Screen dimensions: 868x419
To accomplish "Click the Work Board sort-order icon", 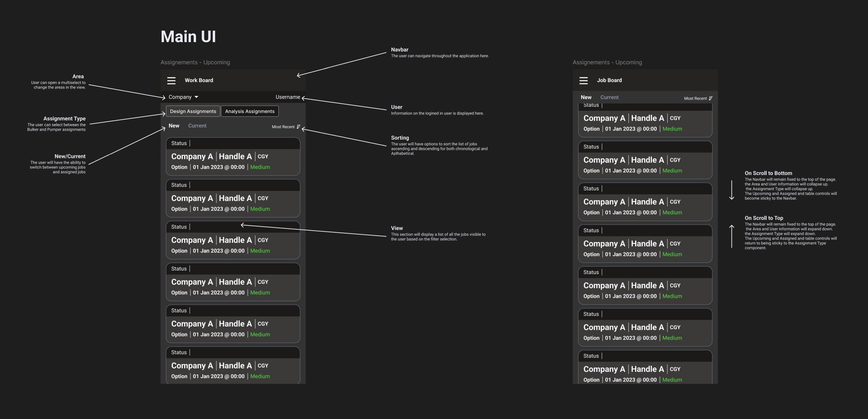I will point(298,127).
